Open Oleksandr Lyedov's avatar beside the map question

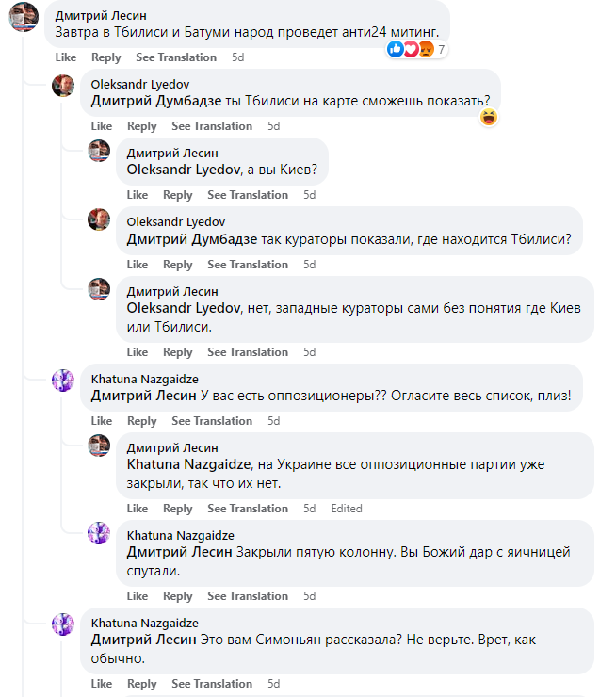[64, 86]
